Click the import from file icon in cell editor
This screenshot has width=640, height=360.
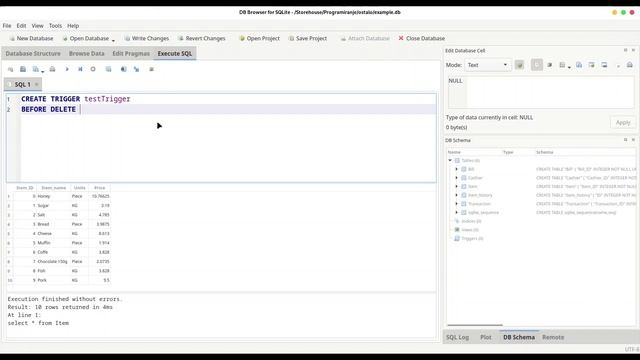pyautogui.click(x=562, y=65)
